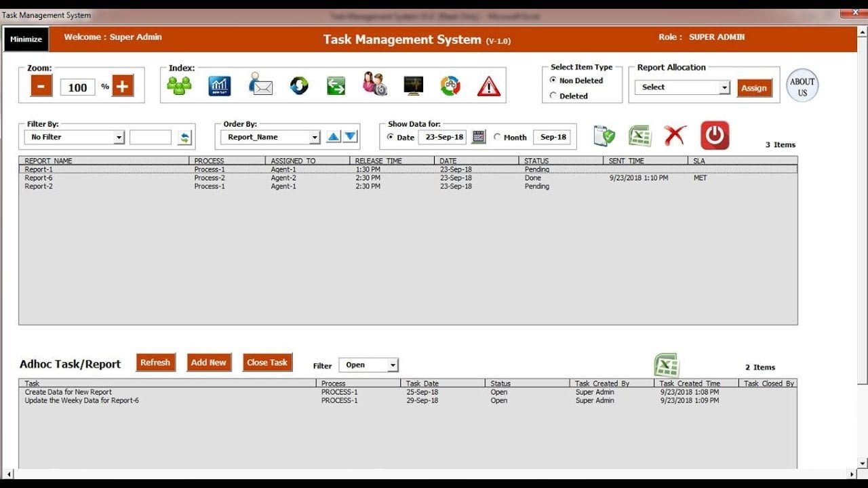
Task: Click the REPORT NAME column header
Action: point(49,161)
